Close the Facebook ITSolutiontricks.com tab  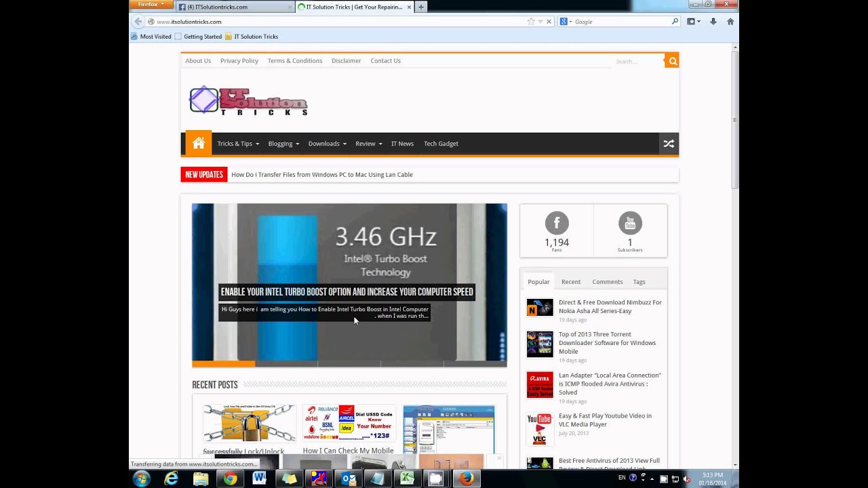[290, 7]
